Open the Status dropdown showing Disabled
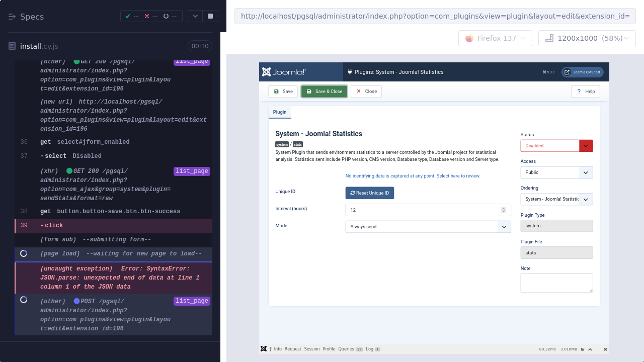The image size is (644, 362). click(x=556, y=146)
